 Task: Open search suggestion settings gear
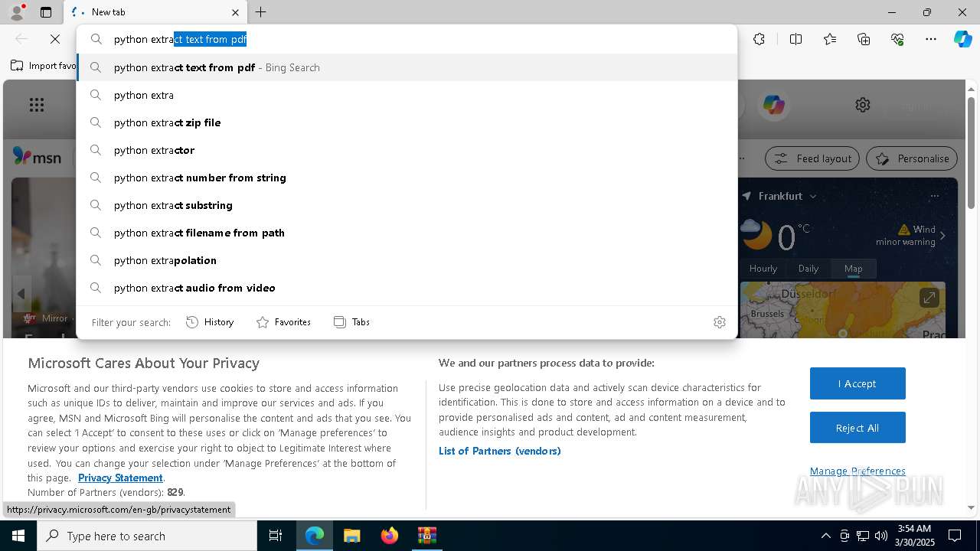point(719,322)
